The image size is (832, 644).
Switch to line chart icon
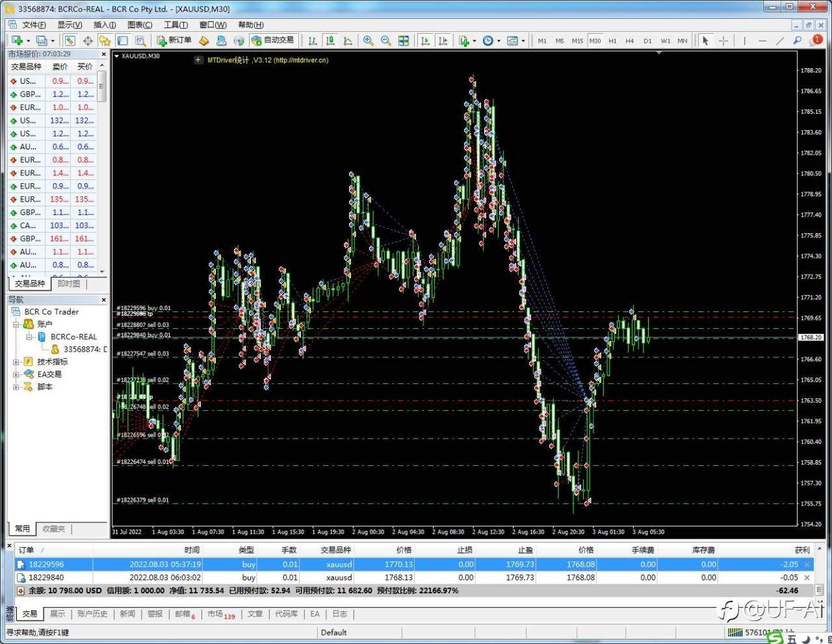348,40
